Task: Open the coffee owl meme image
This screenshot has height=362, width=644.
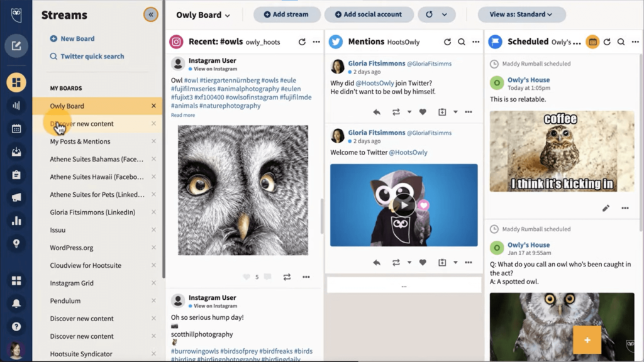Action: tap(562, 151)
